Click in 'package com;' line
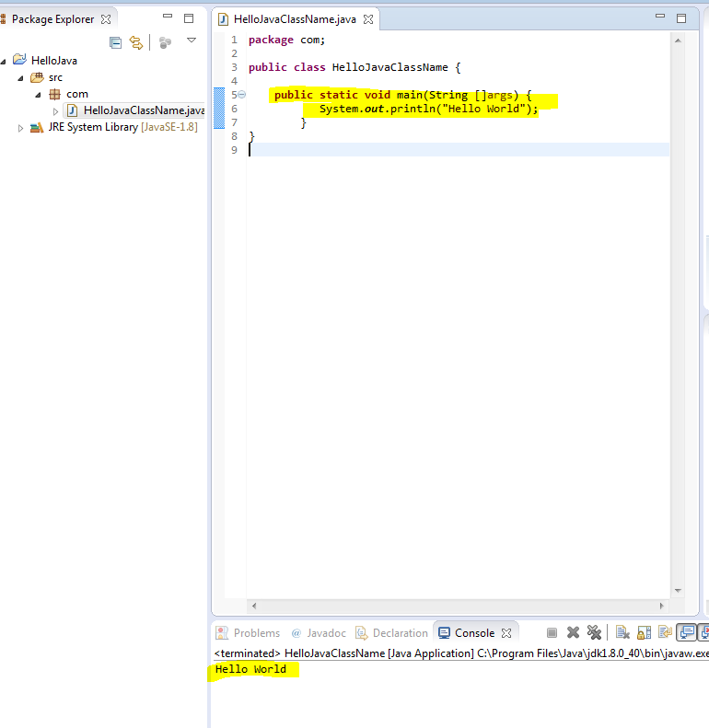Screen dimensions: 709x728 pyautogui.click(x=286, y=40)
